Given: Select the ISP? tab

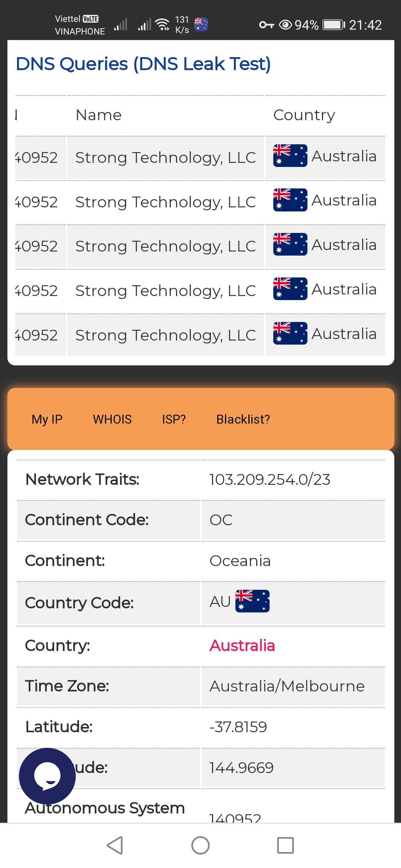Looking at the screenshot, I should tap(174, 419).
